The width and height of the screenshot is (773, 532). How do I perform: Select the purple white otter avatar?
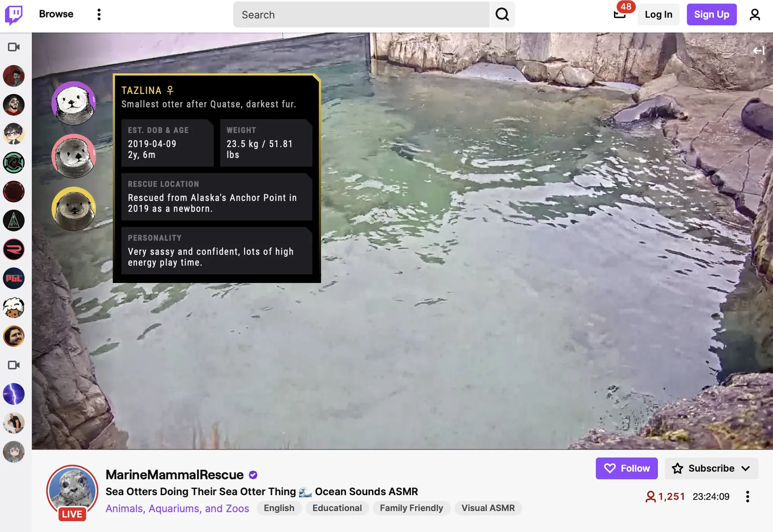coord(74,103)
